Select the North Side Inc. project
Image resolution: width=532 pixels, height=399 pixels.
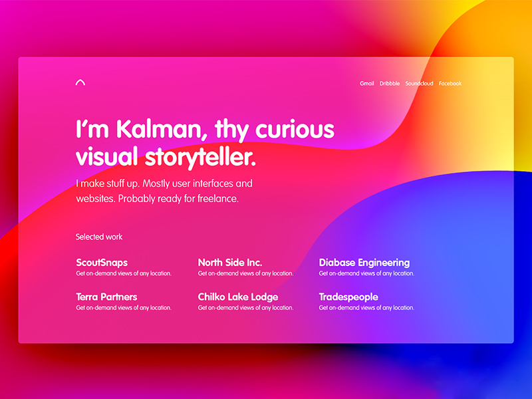[x=231, y=263]
